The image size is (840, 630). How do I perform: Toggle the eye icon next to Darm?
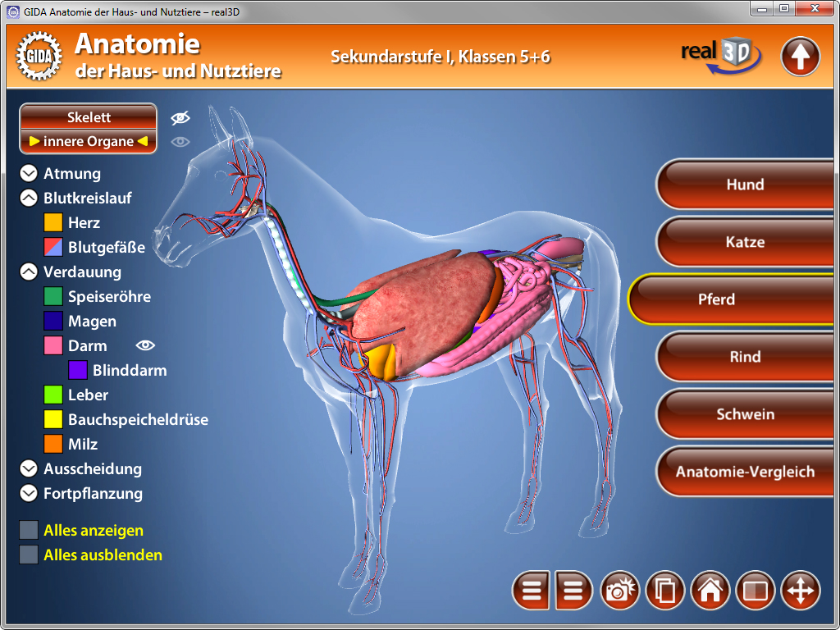coord(145,345)
